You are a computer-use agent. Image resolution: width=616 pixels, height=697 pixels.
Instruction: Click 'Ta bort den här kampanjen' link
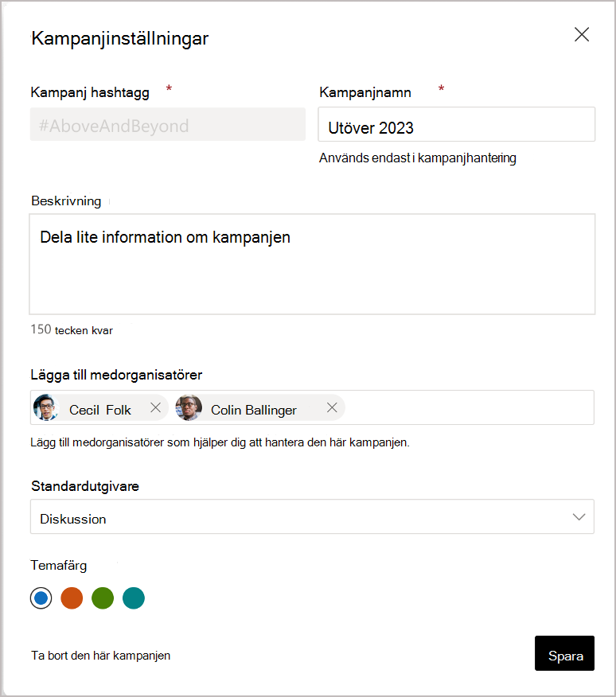(100, 656)
